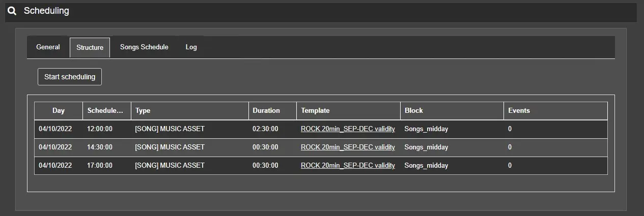Open ROCK 20min template link at 12:00:00

coord(348,129)
